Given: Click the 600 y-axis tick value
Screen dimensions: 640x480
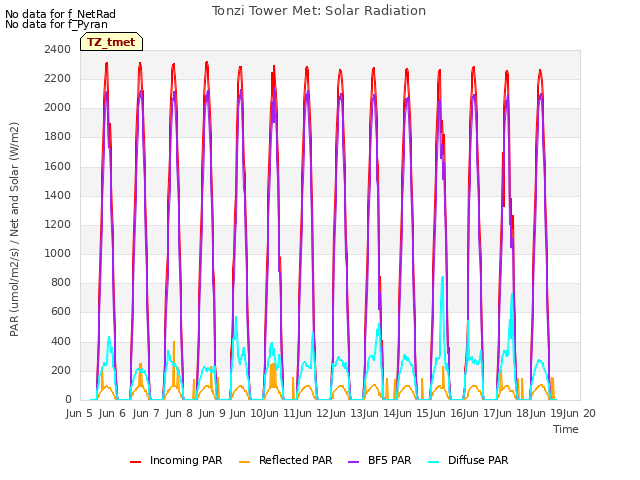Looking at the screenshot, I should pyautogui.click(x=61, y=312).
